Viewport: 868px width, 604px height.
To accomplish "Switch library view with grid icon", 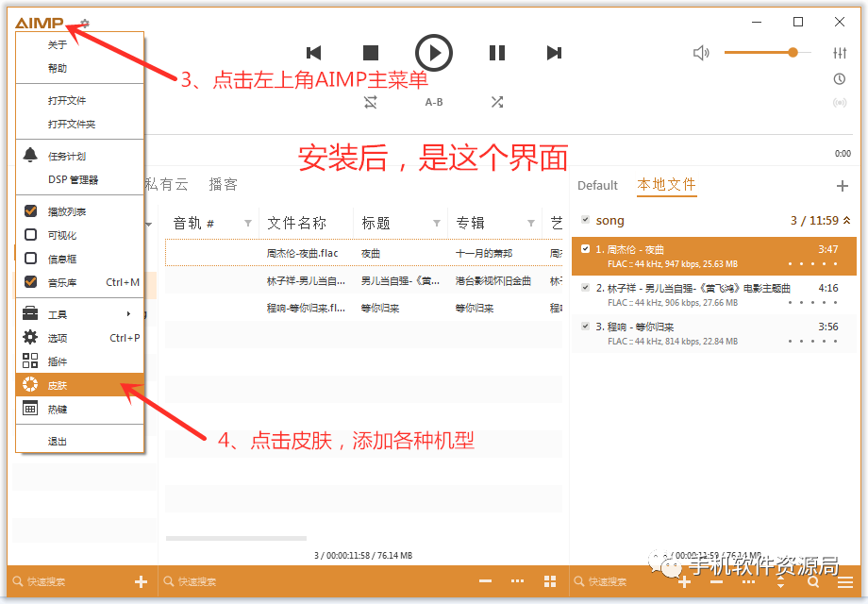I will pyautogui.click(x=550, y=580).
